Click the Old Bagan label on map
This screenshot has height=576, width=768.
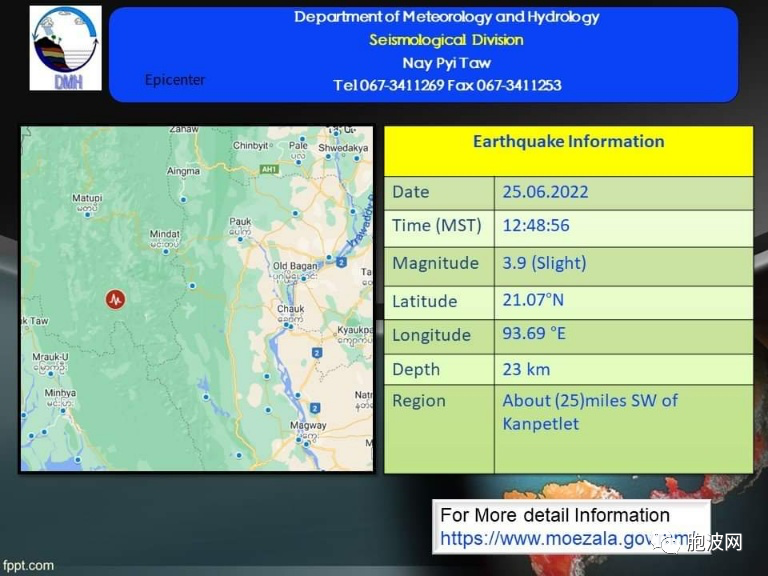coord(295,266)
